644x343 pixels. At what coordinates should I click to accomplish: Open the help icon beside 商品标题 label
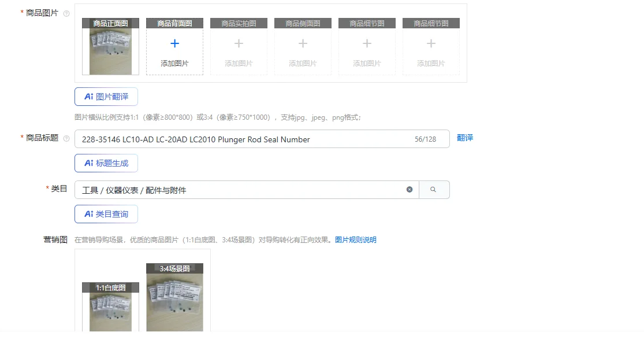66,138
